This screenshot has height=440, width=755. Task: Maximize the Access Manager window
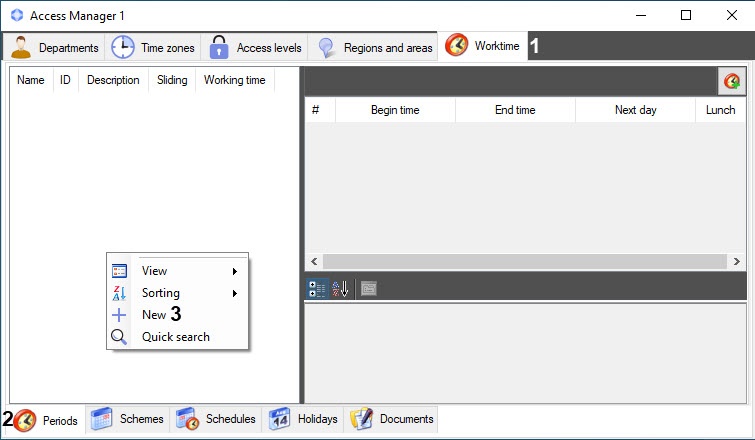coord(686,15)
